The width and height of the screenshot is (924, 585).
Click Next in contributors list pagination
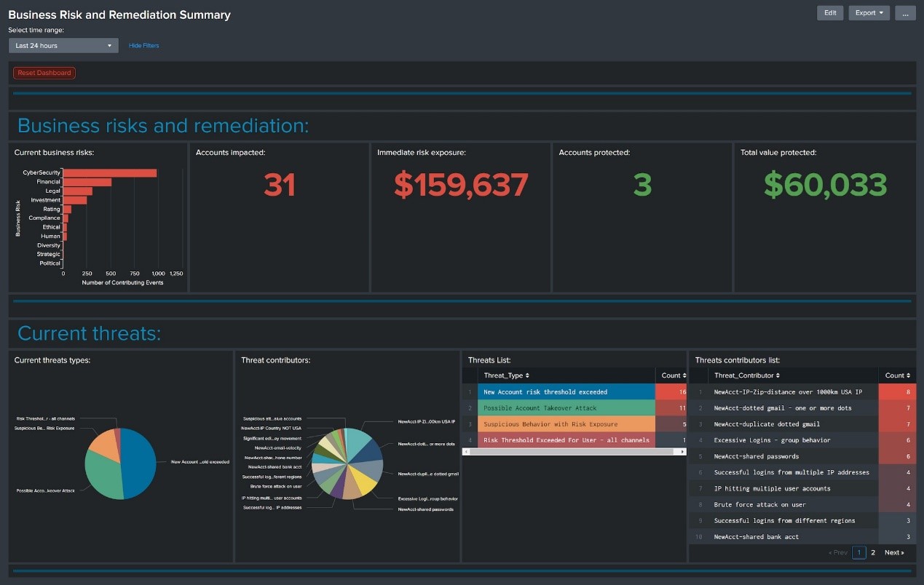click(x=894, y=553)
